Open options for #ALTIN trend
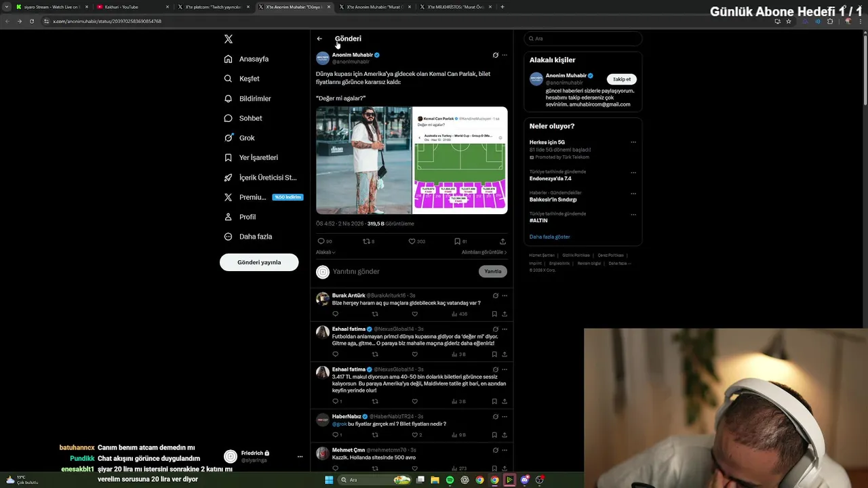 633,214
